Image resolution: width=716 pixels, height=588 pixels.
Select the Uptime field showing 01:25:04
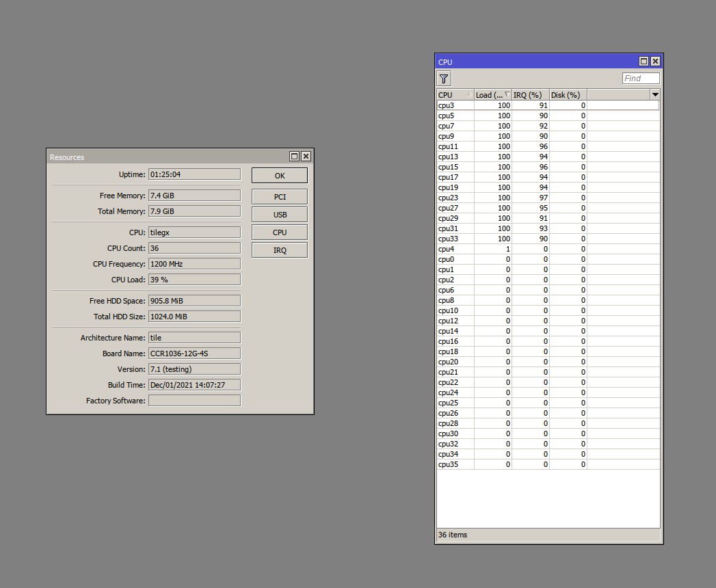coord(194,174)
